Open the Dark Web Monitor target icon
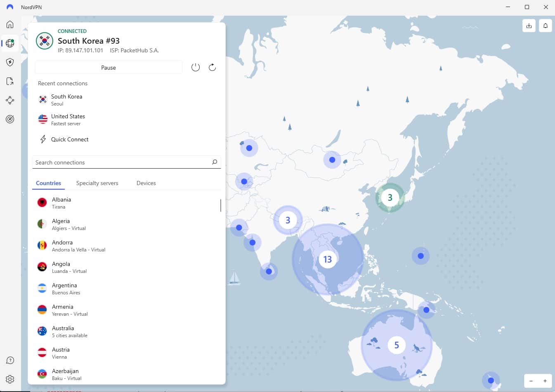This screenshot has width=555, height=392. pyautogui.click(x=10, y=119)
